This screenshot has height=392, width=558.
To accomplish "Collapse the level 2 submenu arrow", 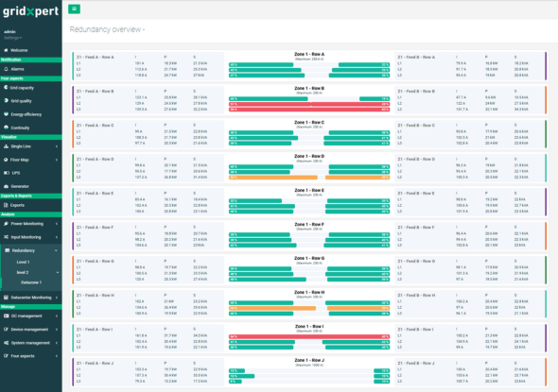I will (x=58, y=273).
